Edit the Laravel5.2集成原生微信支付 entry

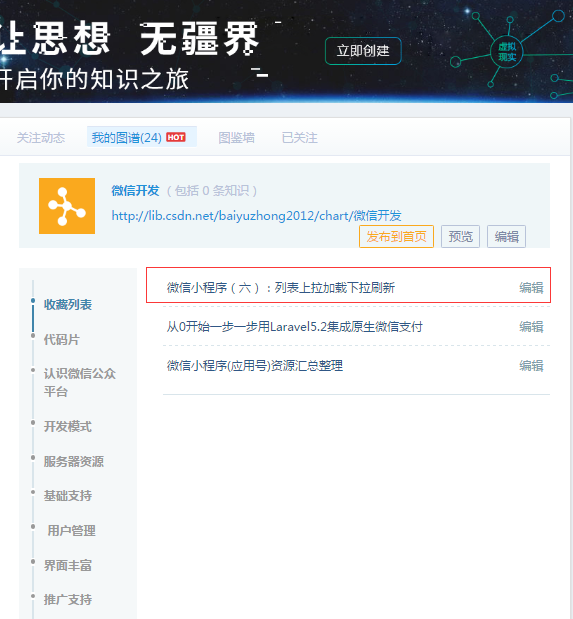[x=531, y=326]
